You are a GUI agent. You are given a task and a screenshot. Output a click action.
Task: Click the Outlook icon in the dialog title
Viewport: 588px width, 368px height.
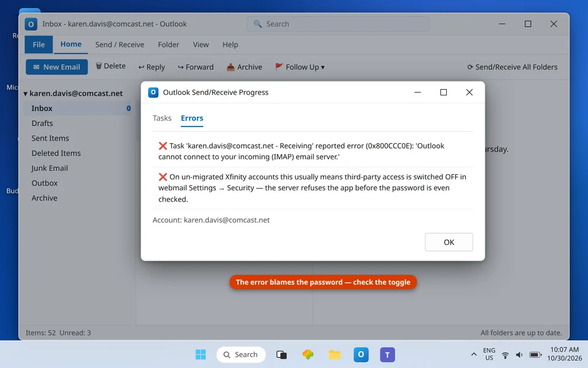(153, 93)
